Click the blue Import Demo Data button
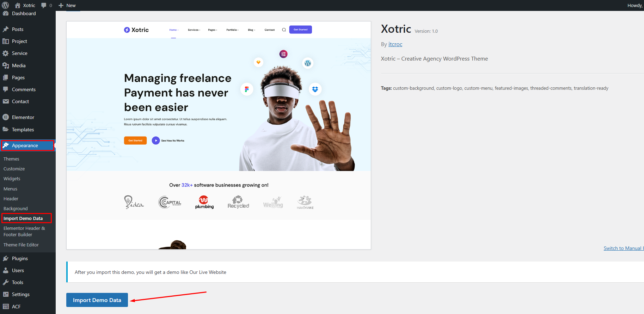 coord(97,300)
